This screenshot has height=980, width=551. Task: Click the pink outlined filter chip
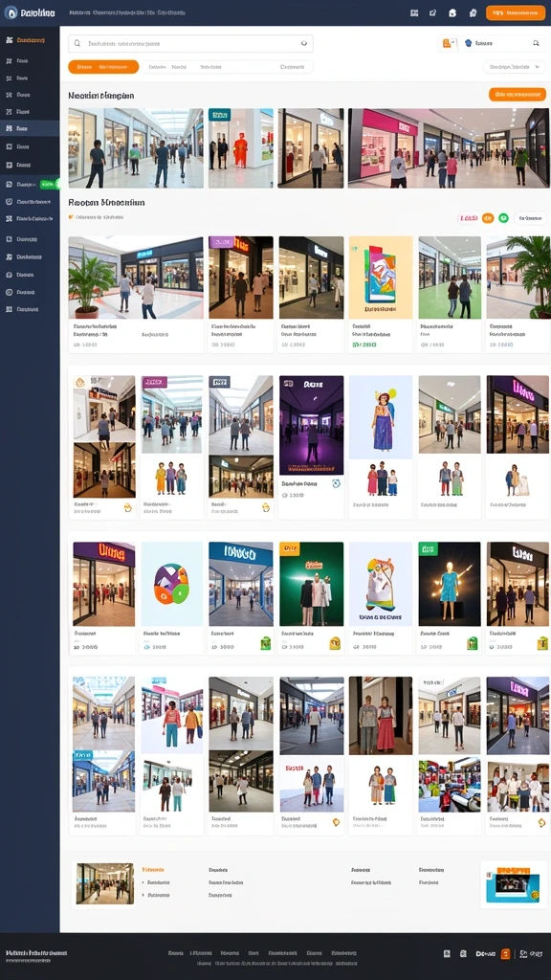coord(468,218)
